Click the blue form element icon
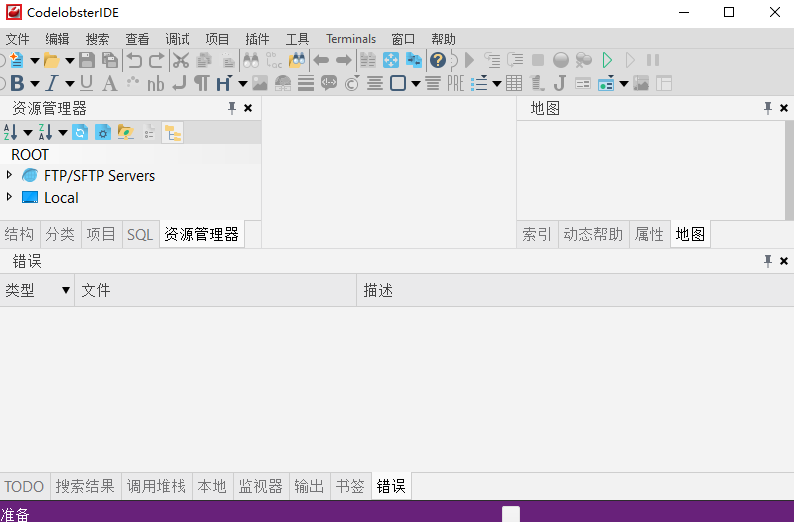Image resolution: width=794 pixels, height=522 pixels. 606,83
